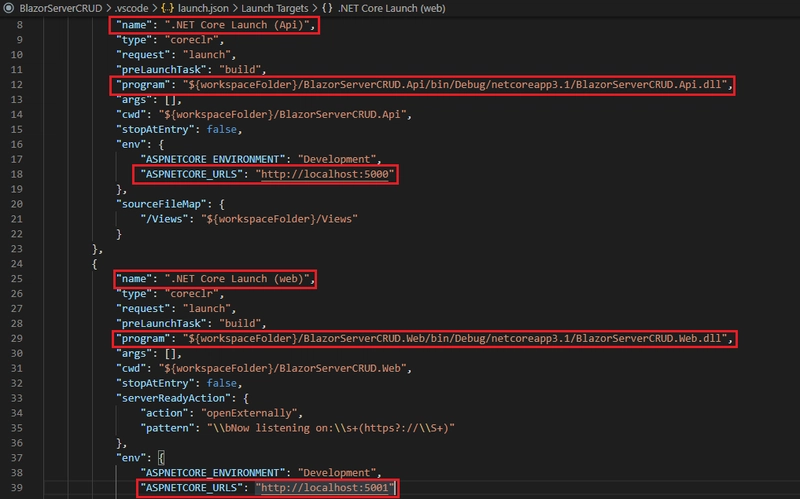Click the env opening brace on line 16
This screenshot has width=800, height=499.
[161, 144]
